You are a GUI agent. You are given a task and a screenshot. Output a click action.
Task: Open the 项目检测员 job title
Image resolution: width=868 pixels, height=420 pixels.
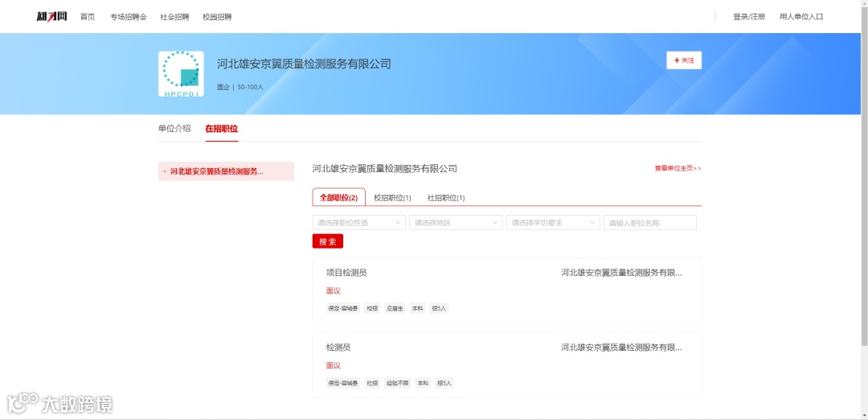click(x=346, y=273)
